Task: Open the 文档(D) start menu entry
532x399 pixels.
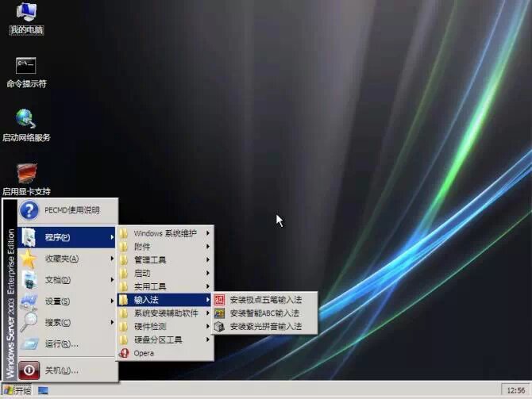Action: [x=67, y=280]
